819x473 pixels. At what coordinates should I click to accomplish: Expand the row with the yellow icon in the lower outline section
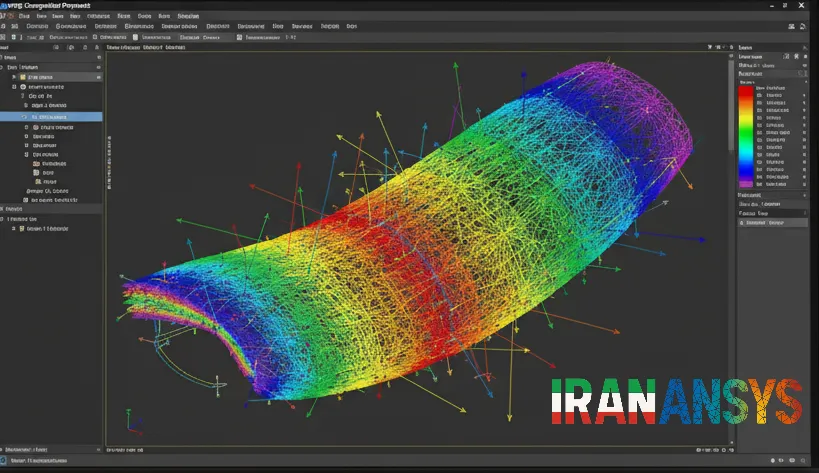(x=14, y=229)
